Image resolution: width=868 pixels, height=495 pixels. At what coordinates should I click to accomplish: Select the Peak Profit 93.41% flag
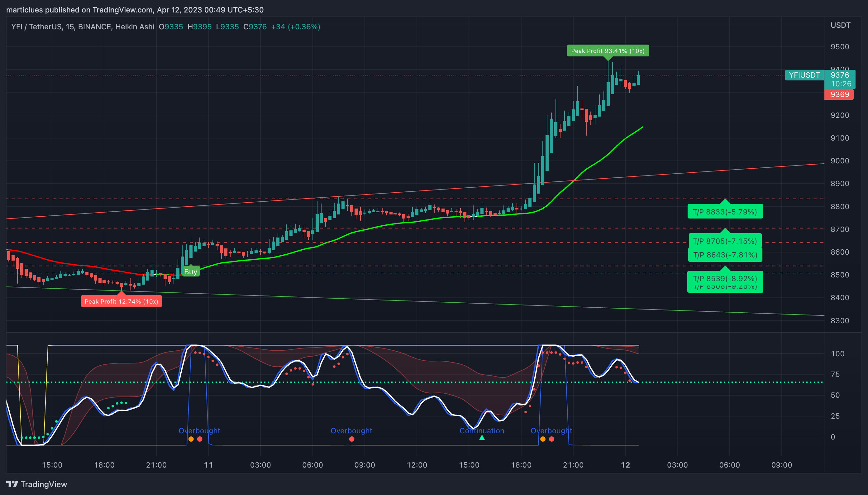(x=608, y=51)
